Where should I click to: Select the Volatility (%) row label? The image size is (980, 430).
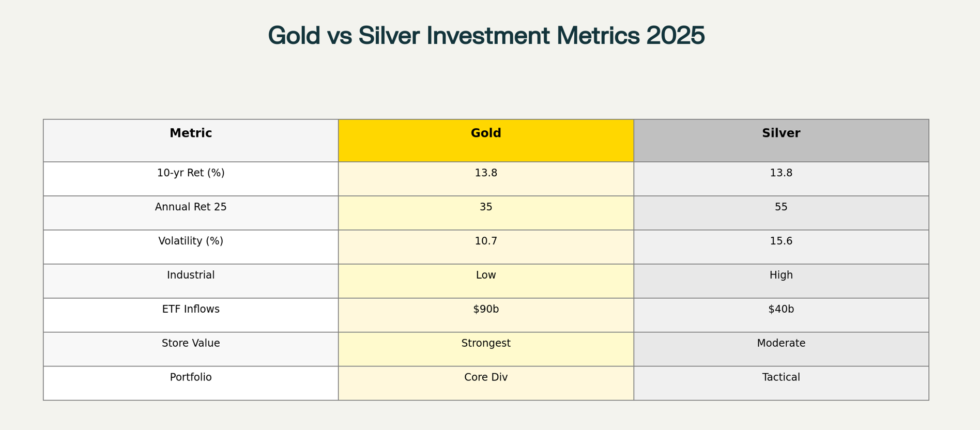coord(191,241)
